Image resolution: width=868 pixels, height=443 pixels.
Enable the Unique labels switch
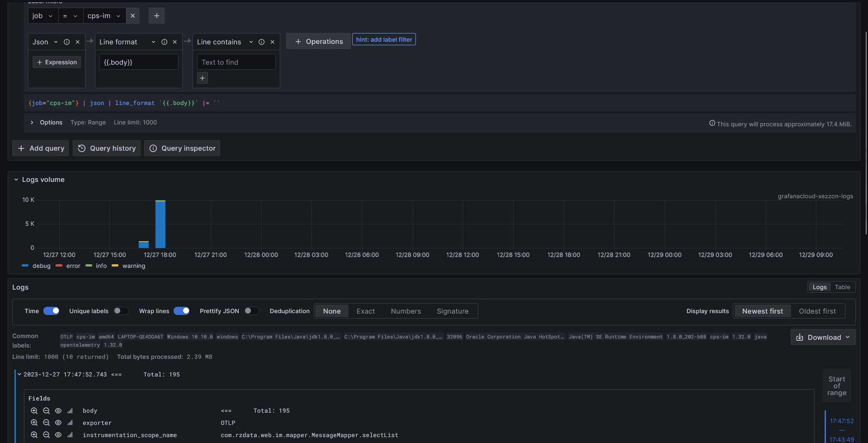click(121, 311)
